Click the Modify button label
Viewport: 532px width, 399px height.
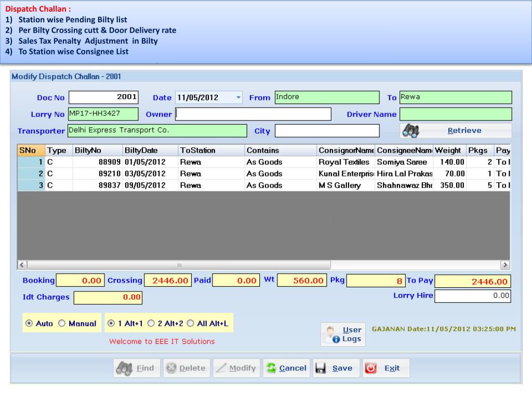[242, 368]
